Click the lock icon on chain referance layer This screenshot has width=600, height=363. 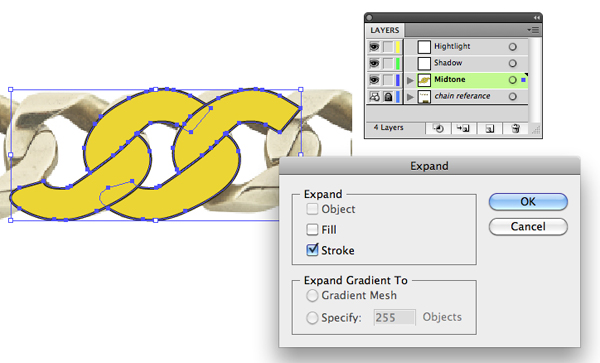[x=388, y=96]
